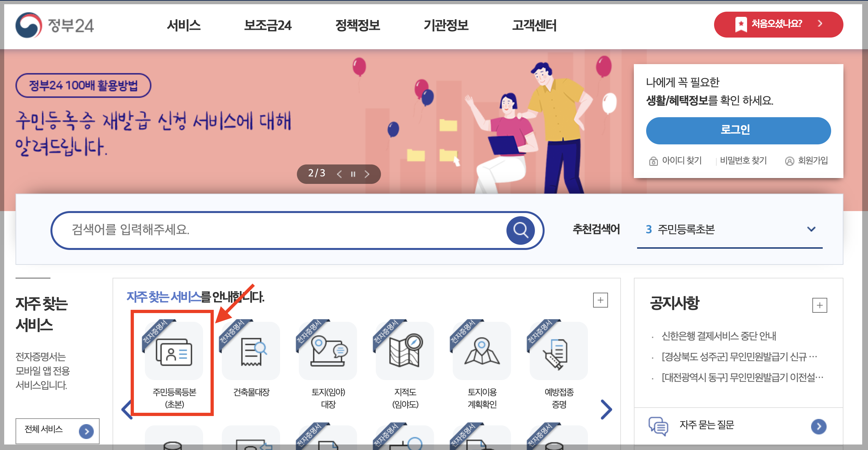Click the 정부24 logo
The height and width of the screenshot is (450, 868).
pyautogui.click(x=55, y=25)
